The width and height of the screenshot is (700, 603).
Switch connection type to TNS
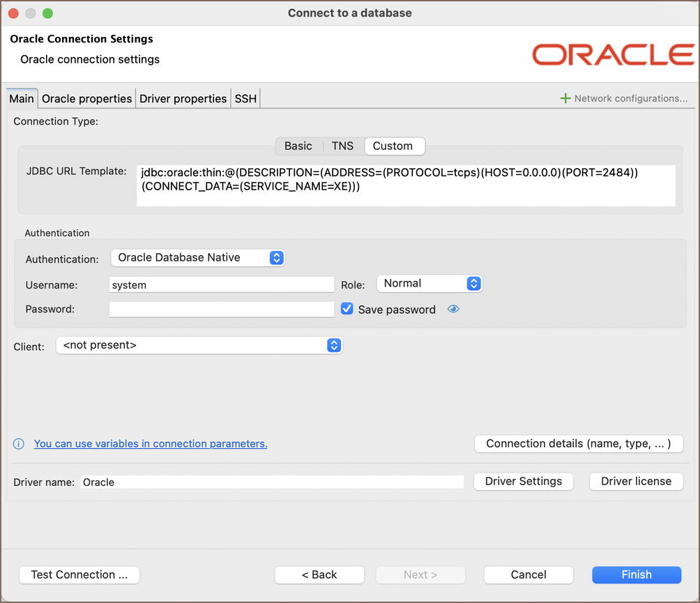coord(342,146)
